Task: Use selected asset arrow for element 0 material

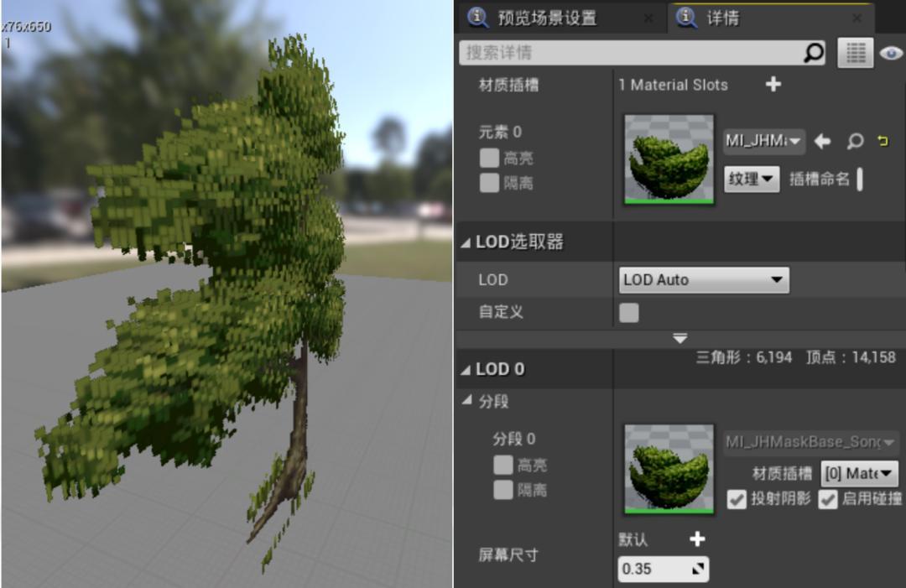Action: pos(822,141)
